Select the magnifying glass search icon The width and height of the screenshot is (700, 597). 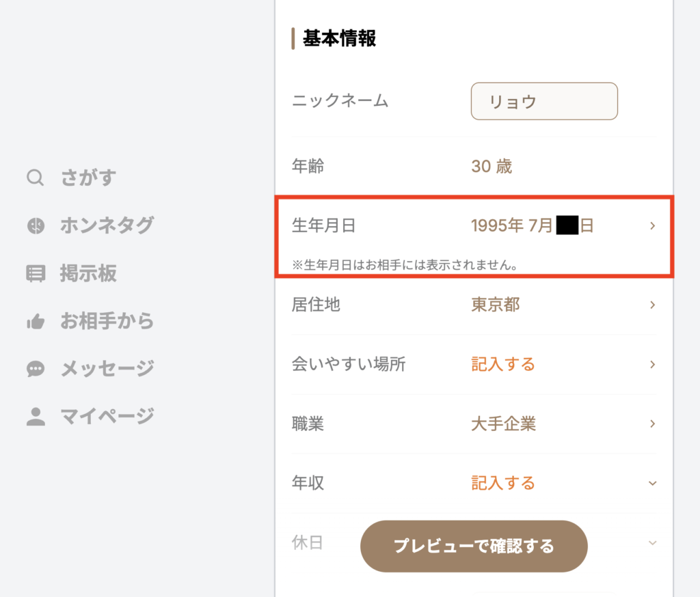pos(35,178)
